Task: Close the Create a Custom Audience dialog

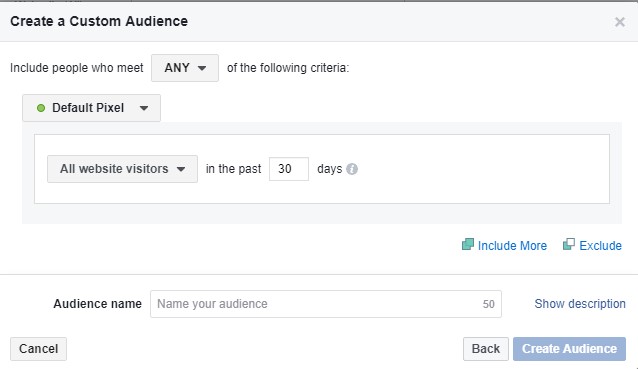Action: coord(620,22)
